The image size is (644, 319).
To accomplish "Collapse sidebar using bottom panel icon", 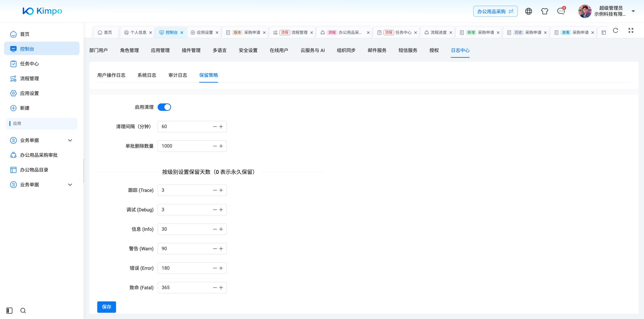I will click(9, 311).
